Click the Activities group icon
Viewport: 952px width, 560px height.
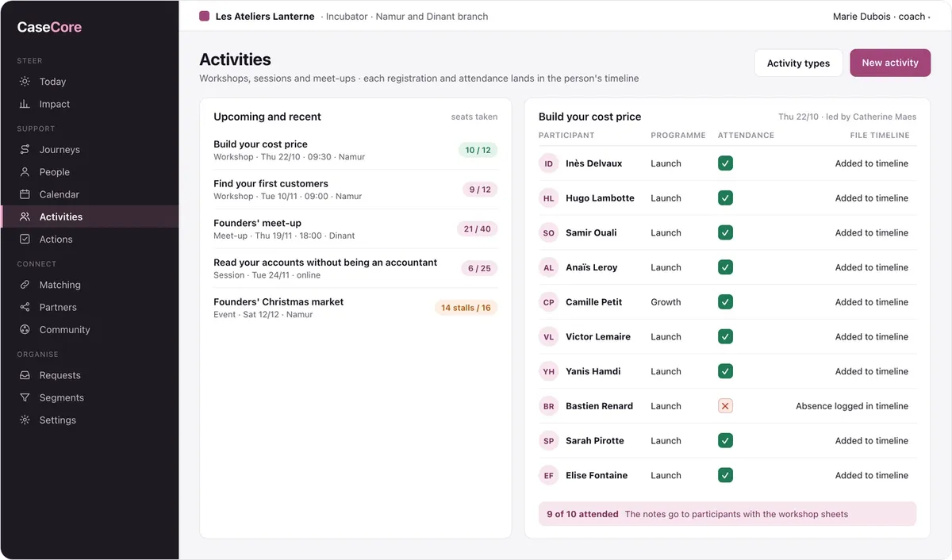pos(25,217)
